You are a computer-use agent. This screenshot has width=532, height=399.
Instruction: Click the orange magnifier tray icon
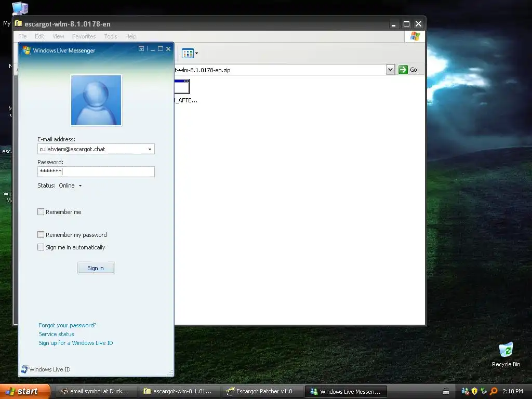pos(494,391)
